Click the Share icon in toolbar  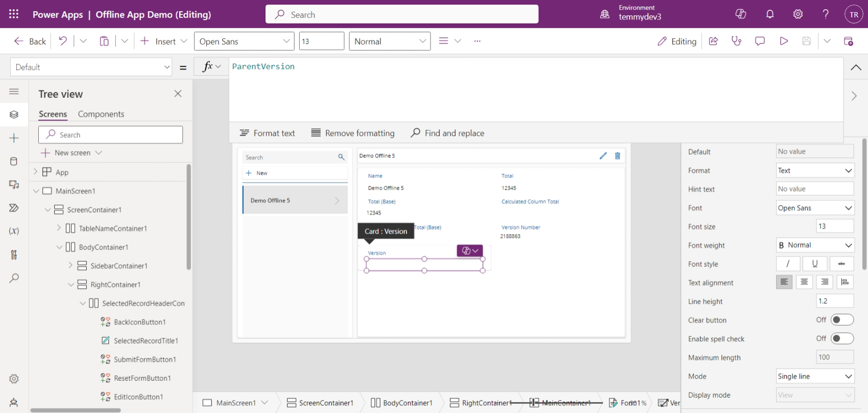click(x=713, y=41)
